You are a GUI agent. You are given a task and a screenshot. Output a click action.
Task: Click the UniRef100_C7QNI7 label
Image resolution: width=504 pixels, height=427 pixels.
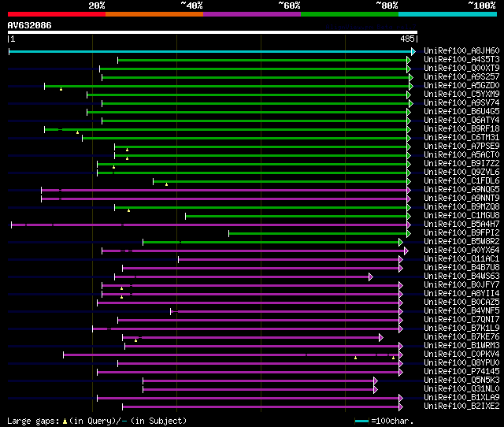[461, 320]
